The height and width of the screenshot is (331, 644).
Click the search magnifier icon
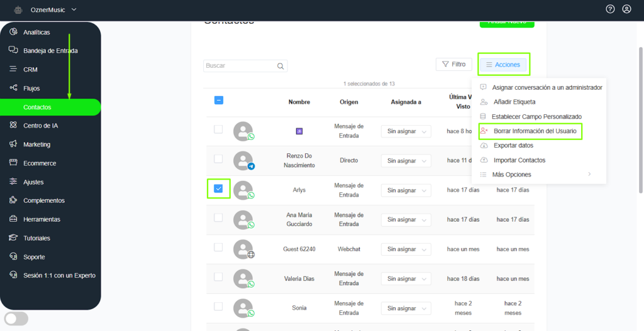pos(280,66)
